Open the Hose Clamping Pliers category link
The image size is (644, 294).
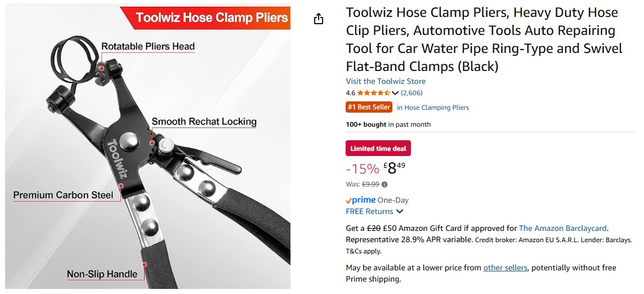point(433,108)
